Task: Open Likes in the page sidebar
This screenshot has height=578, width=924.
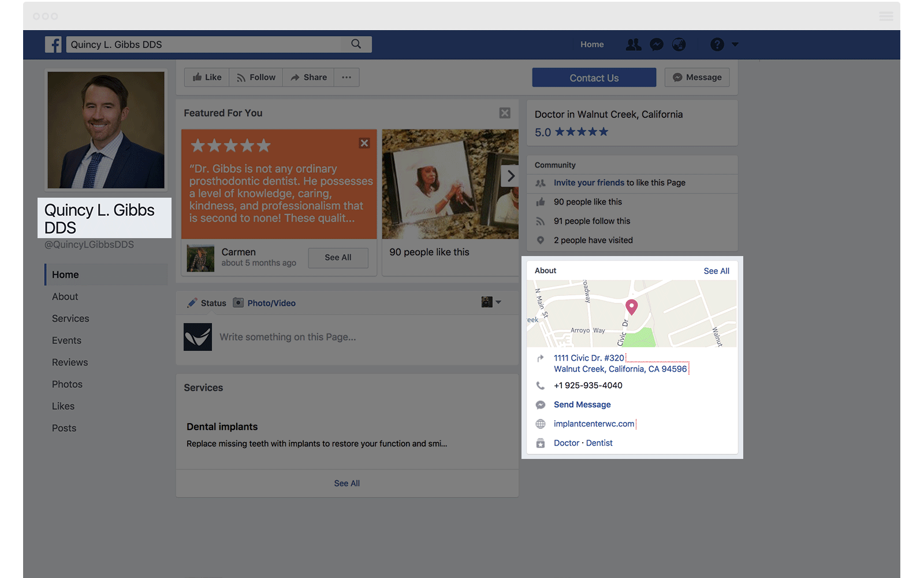Action: [63, 406]
